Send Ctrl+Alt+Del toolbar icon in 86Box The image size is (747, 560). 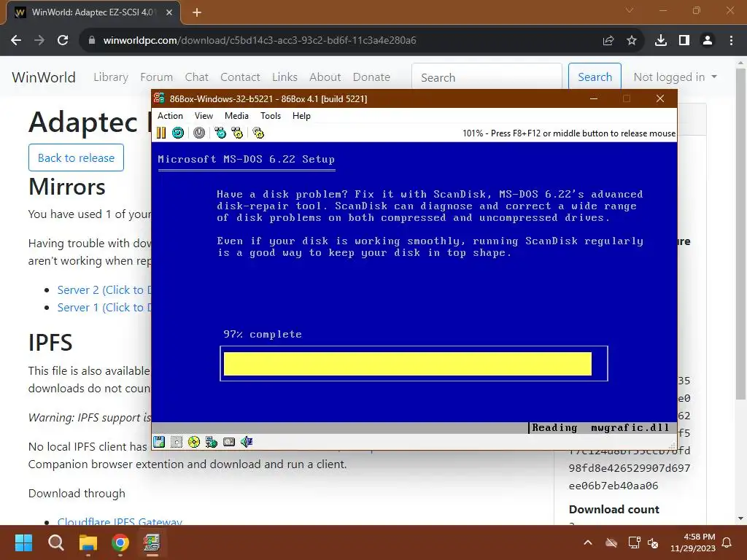tap(220, 133)
